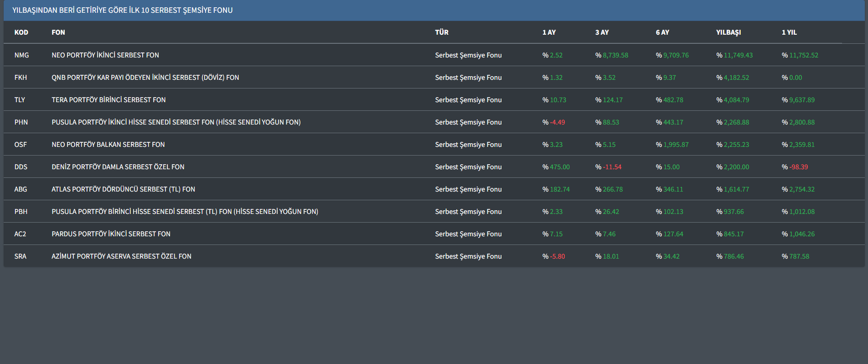868x364 pixels.
Task: Click the KOD column header
Action: click(x=21, y=32)
